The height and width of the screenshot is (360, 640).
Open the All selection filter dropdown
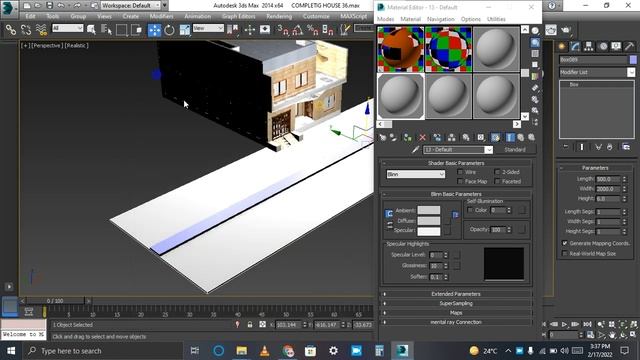pos(68,28)
